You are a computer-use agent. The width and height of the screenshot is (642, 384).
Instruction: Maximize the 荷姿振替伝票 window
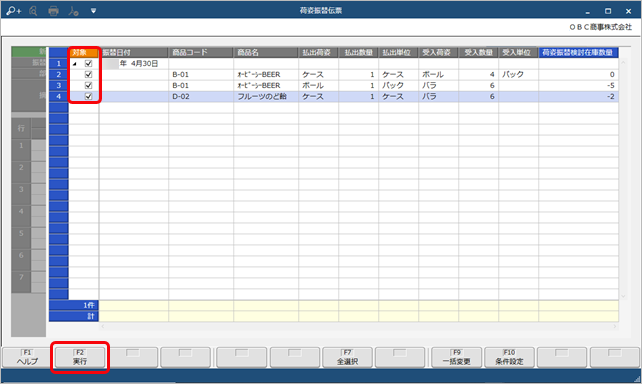[608, 11]
